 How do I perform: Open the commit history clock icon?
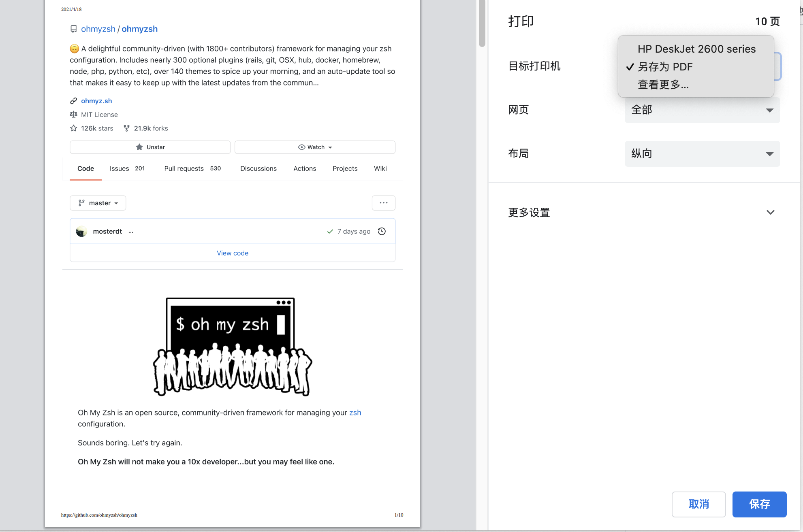pos(382,231)
